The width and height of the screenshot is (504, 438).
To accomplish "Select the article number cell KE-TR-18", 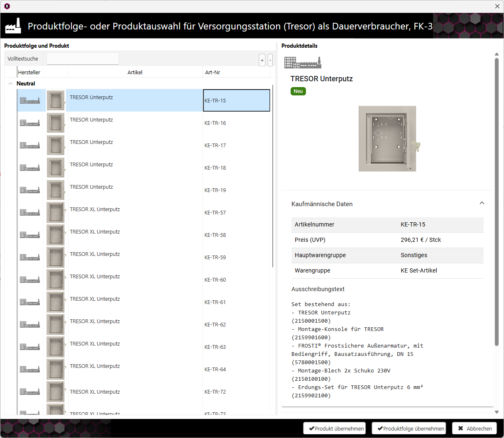I will (237, 168).
